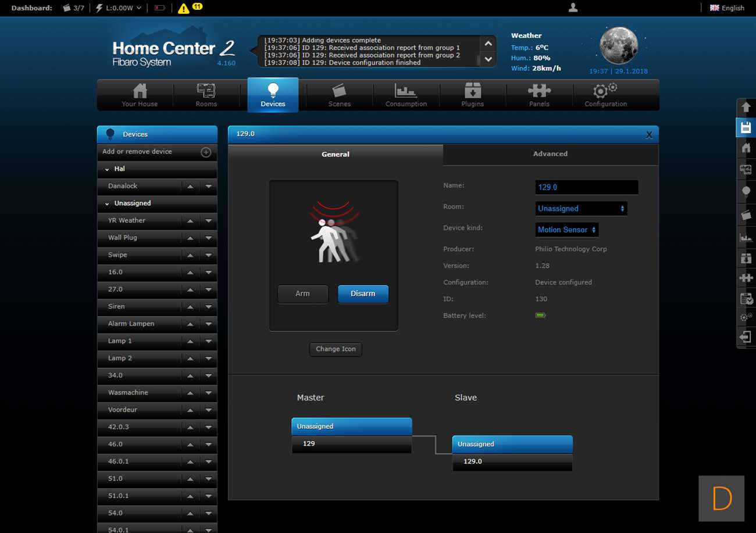Open the Consumption tab
Screen dimensions: 756x533
(x=406, y=95)
